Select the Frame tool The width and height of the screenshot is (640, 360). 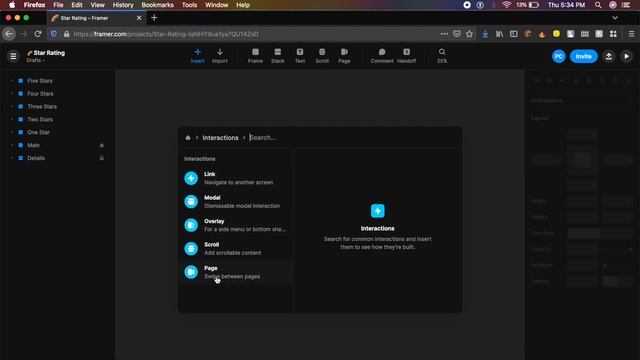(x=256, y=56)
